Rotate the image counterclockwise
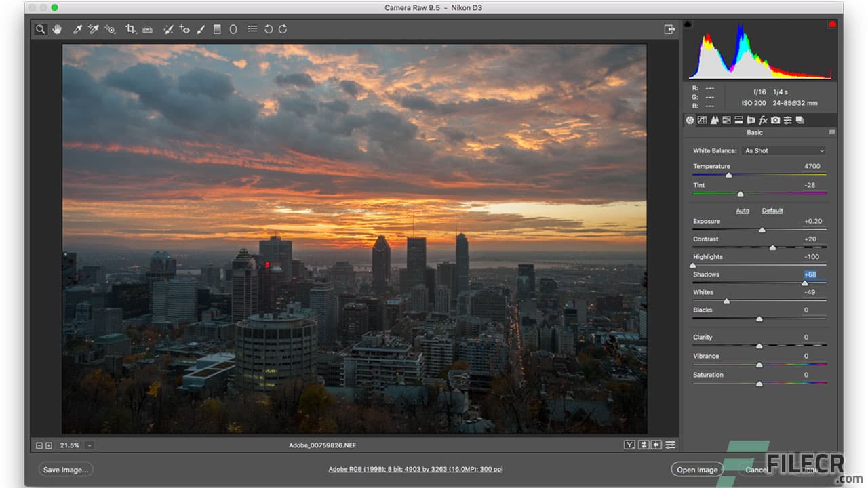 (x=269, y=29)
